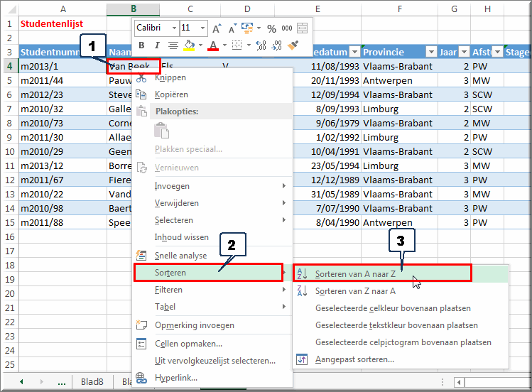Image resolution: width=532 pixels, height=392 pixels.
Task: Open filter dropdown on edatum column
Action: 354,53
